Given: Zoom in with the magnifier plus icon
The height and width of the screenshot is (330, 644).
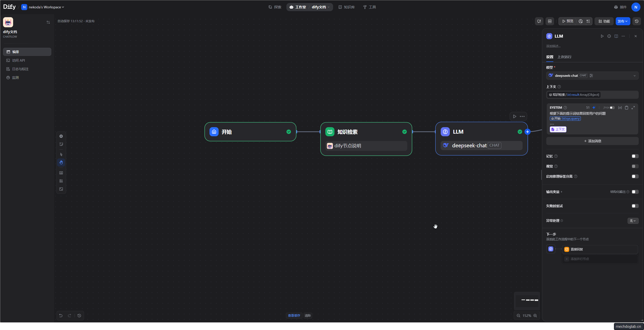Looking at the screenshot, I should 535,316.
